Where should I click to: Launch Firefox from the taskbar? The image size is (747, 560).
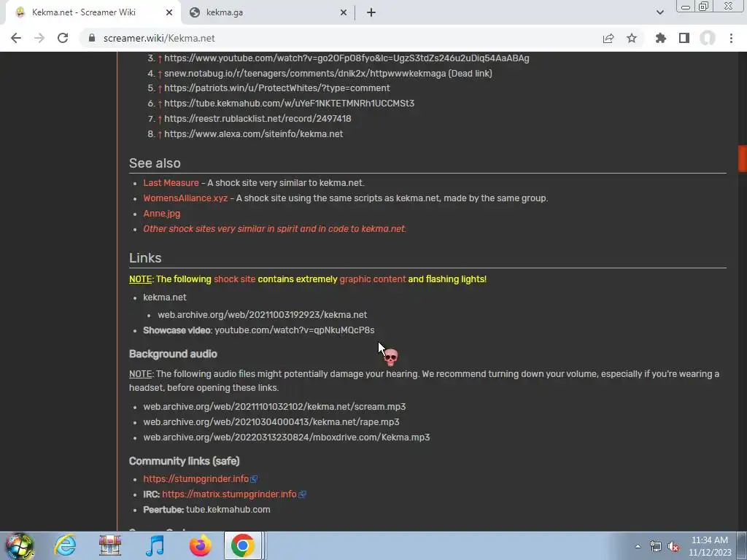(x=200, y=545)
